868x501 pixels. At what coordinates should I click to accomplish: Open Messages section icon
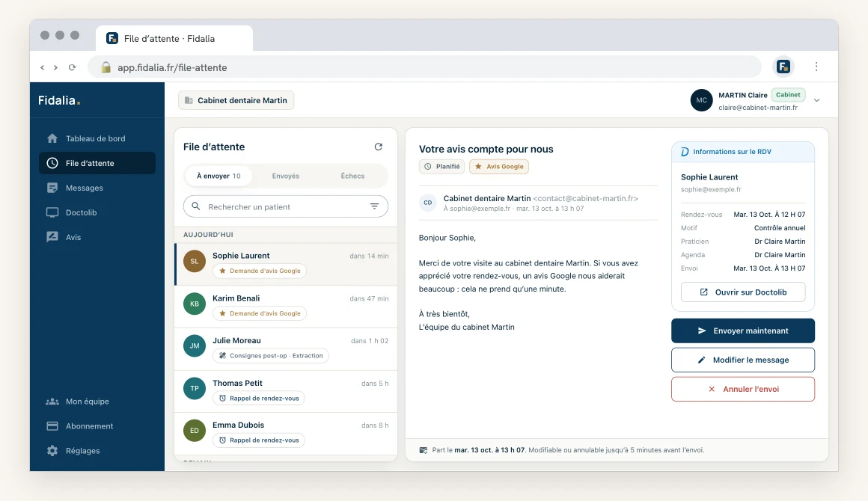point(52,188)
